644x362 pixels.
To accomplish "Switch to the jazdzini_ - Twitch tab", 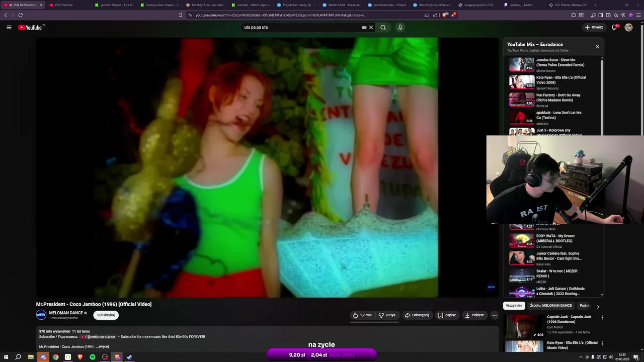I will 522,5.
